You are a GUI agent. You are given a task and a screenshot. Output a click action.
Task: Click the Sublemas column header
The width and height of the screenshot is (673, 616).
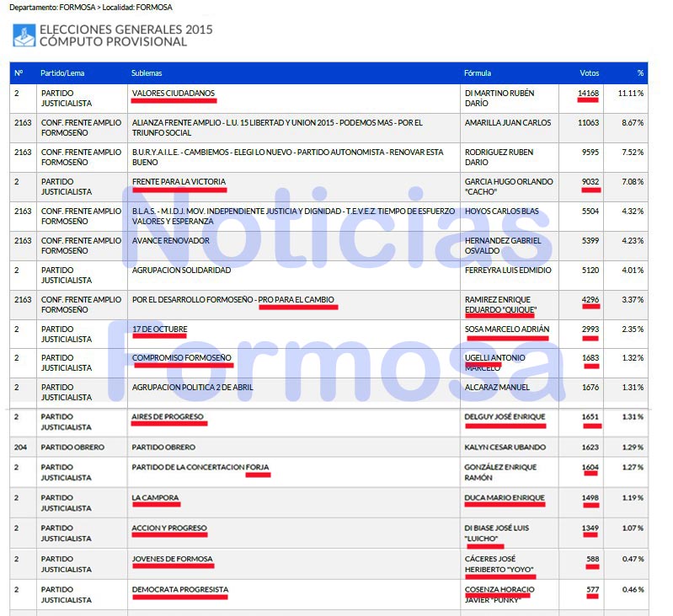(x=147, y=73)
